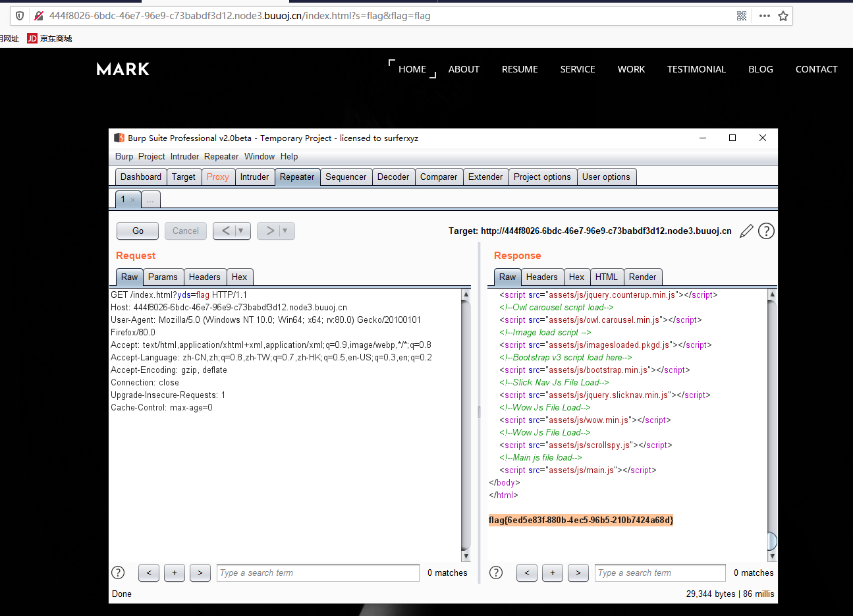Click the request panel search help icon
Viewport: 853px width, 616px height.
coord(118,573)
